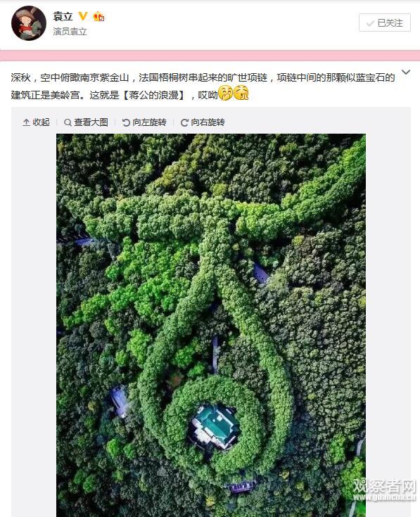420x517 pixels.
Task: Expand the post options chevron arrow
Action: click(x=406, y=72)
